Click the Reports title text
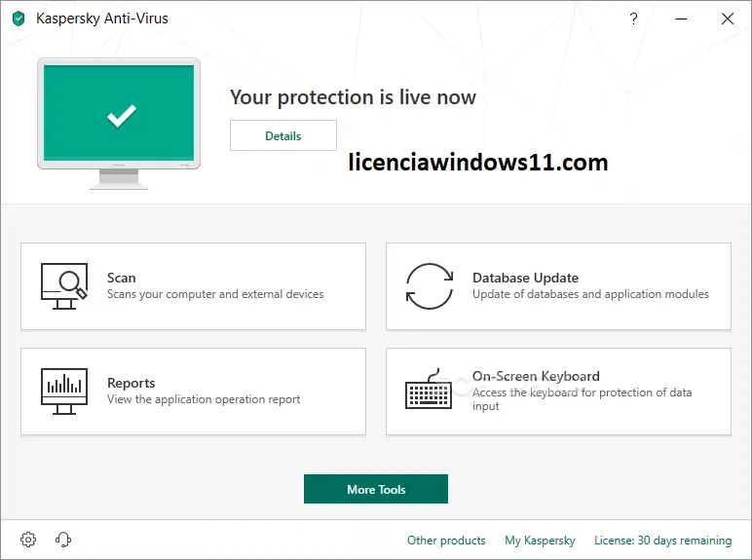 132,383
